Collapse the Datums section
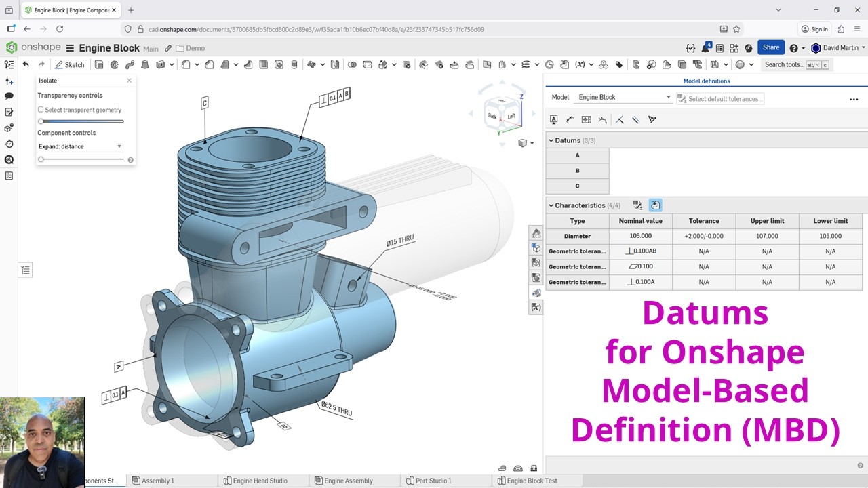This screenshot has height=488, width=868. point(551,140)
